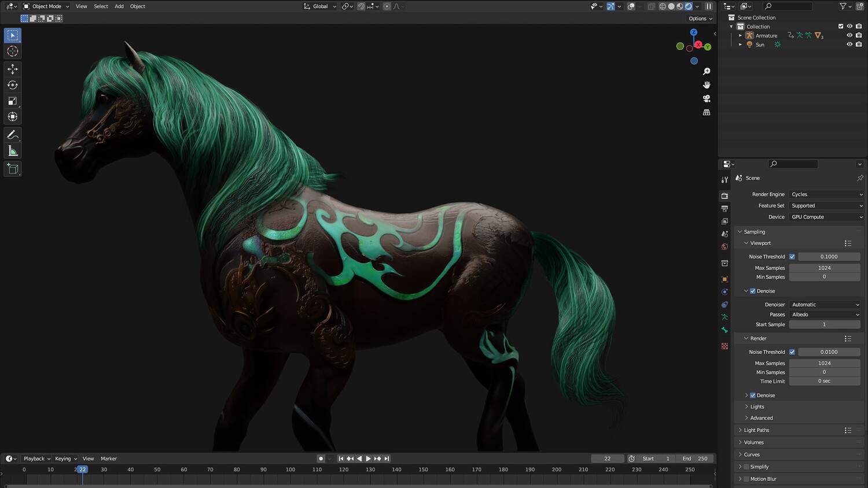Expand the Armature item in the outliner

point(740,36)
